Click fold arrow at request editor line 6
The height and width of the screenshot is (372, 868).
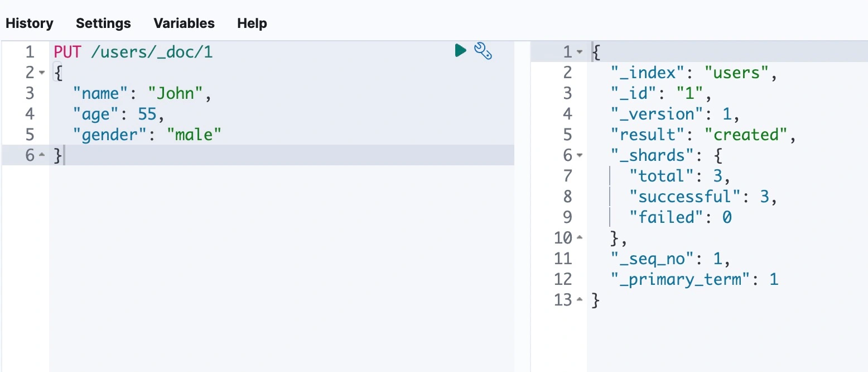(x=42, y=155)
